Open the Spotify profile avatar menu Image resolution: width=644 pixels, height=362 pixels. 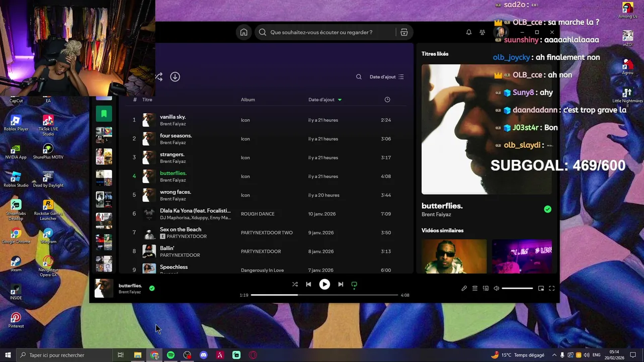click(500, 32)
